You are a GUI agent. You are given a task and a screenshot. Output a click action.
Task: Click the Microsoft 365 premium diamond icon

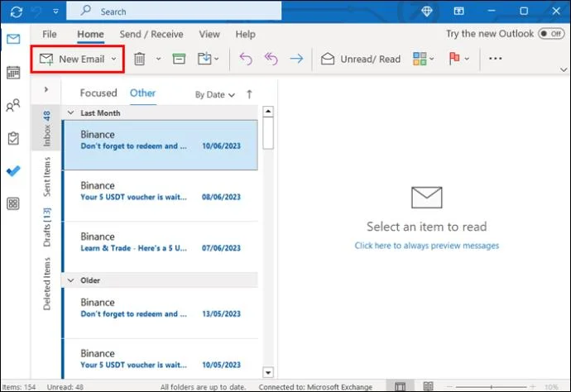pos(427,12)
